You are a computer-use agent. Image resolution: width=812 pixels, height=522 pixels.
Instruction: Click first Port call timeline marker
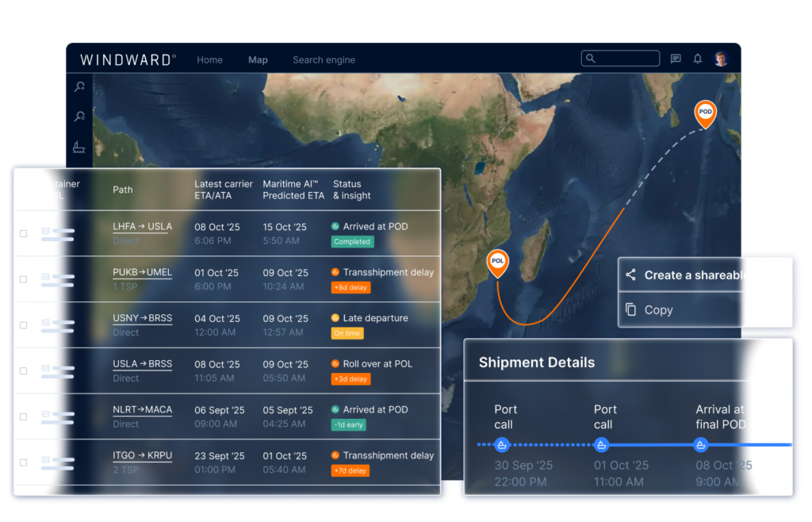(x=501, y=445)
